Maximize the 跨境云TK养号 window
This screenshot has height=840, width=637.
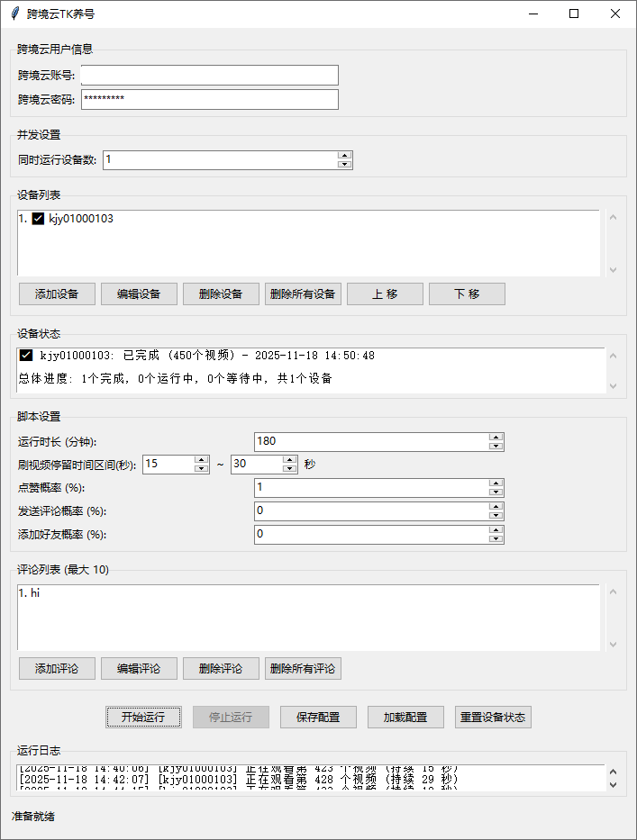point(574,14)
